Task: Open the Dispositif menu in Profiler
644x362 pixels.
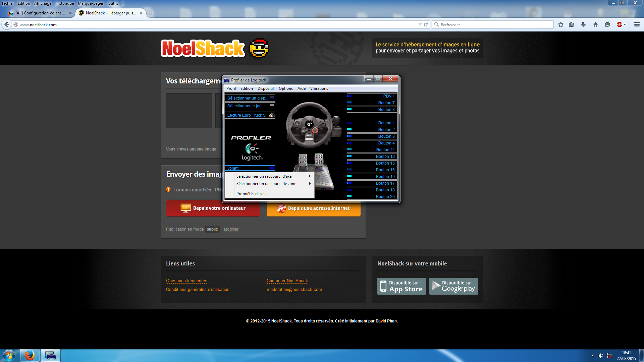Action: [x=266, y=88]
